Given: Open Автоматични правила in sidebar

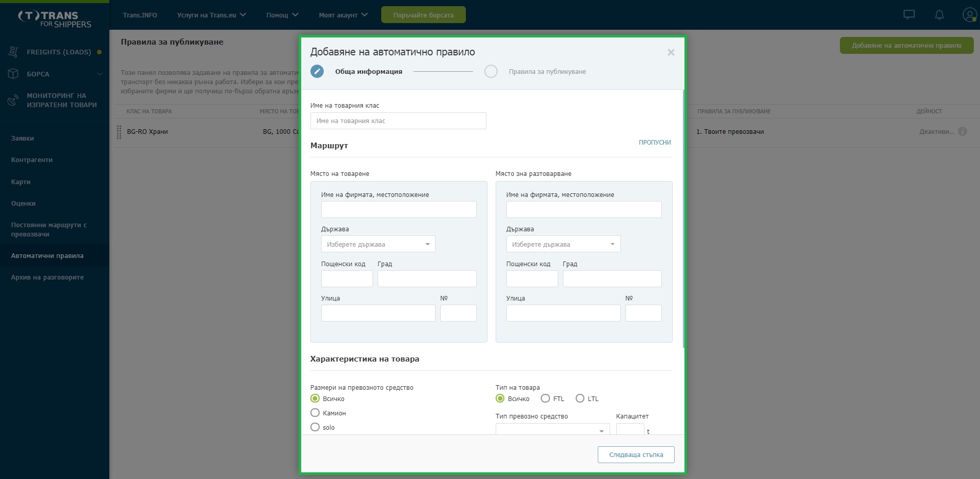Looking at the screenshot, I should (x=47, y=256).
